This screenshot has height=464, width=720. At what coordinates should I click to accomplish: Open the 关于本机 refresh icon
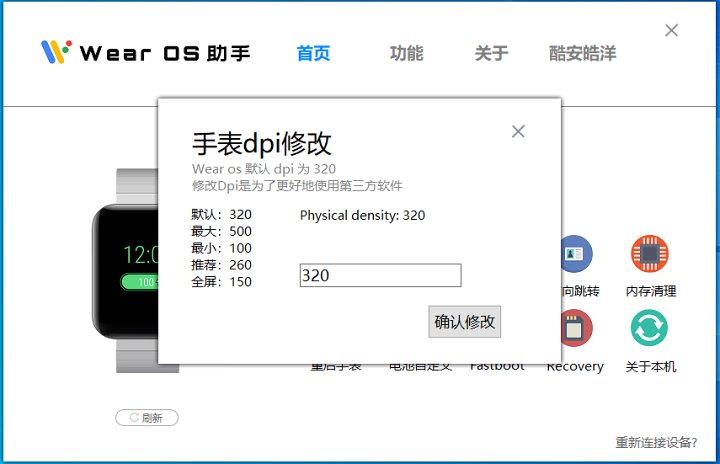pos(649,328)
